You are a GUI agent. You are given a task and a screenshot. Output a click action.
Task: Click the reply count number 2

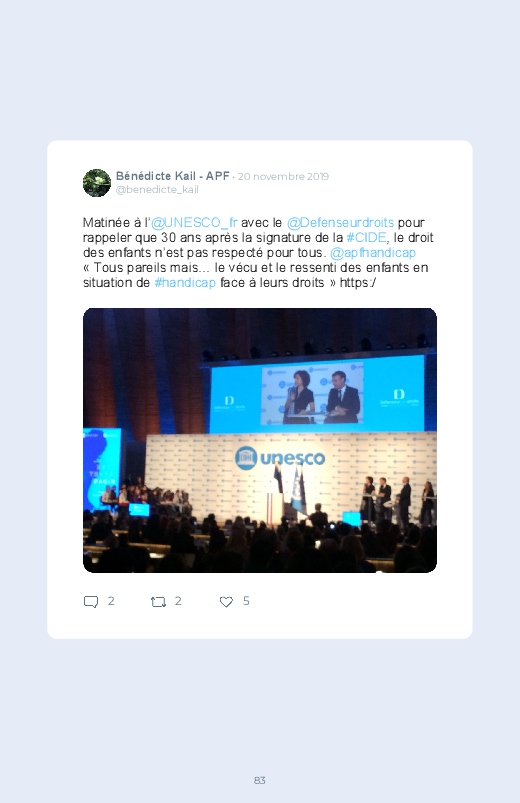pyautogui.click(x=111, y=601)
